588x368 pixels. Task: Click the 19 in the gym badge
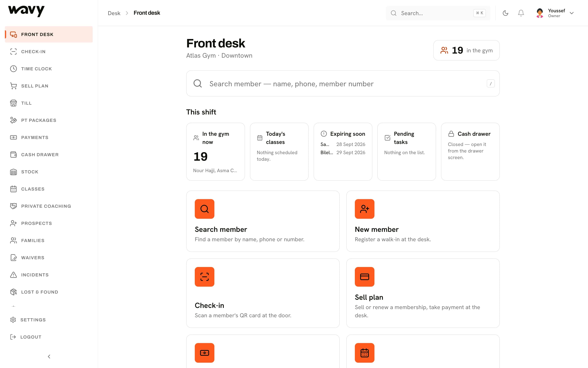coord(466,50)
